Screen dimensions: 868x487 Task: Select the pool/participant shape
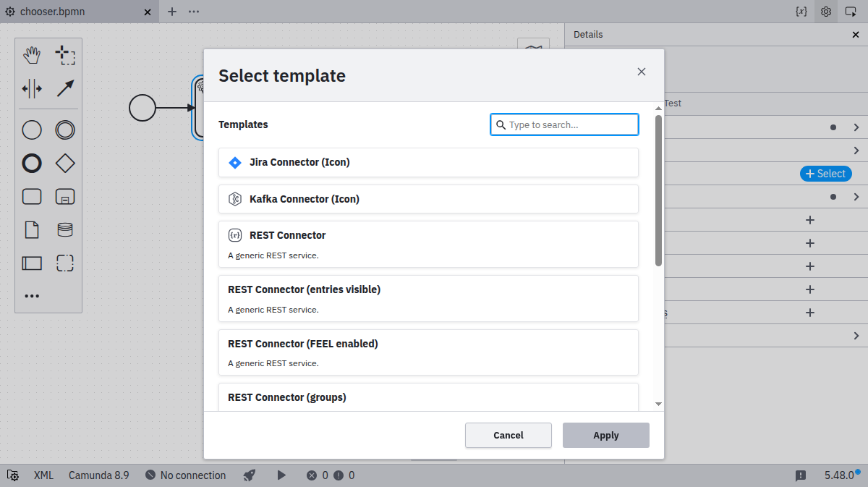(x=32, y=263)
